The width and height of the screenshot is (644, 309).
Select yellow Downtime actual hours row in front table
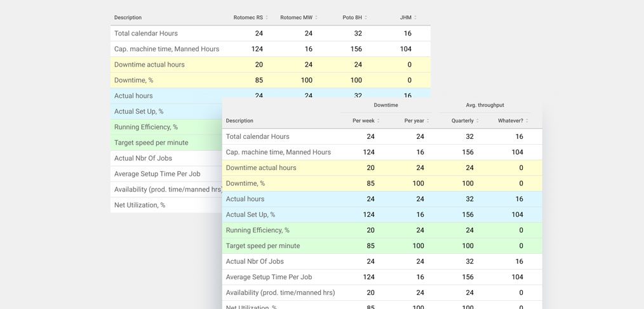382,168
